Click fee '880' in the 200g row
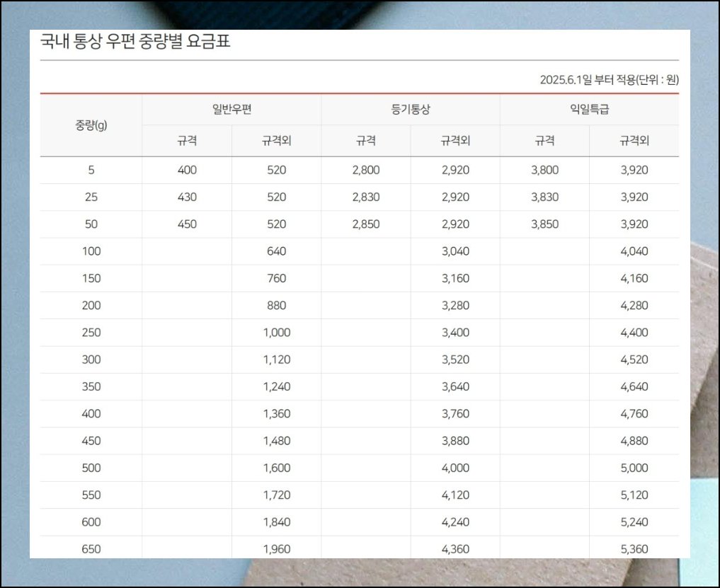 pyautogui.click(x=276, y=305)
